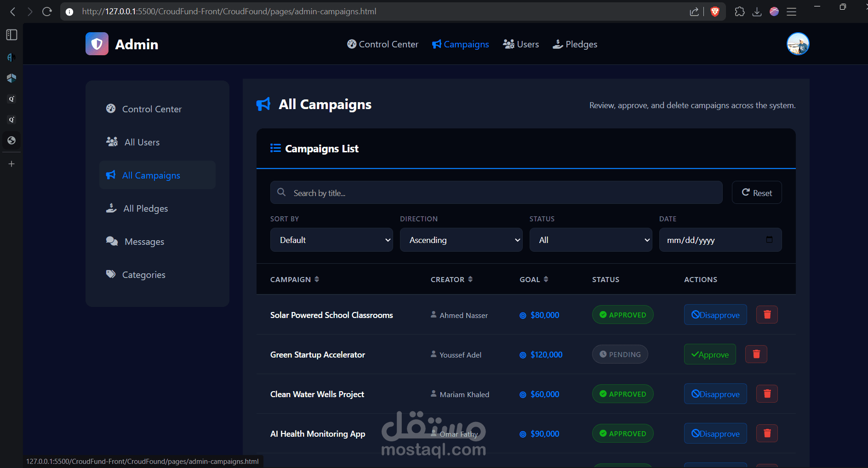Select All Campaigns in the sidebar

(x=157, y=175)
